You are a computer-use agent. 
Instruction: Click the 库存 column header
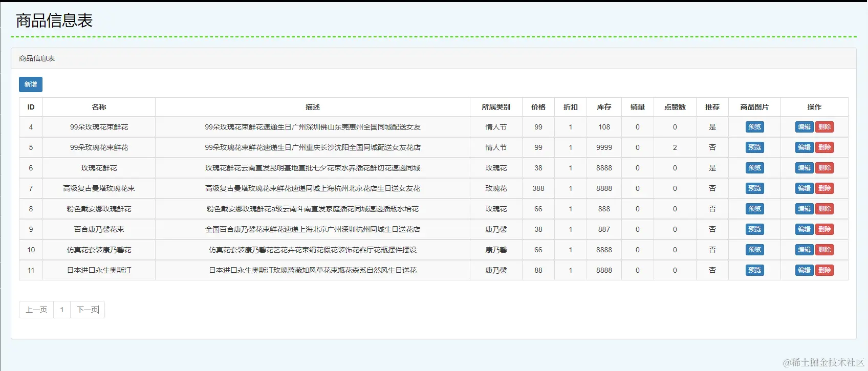[604, 107]
